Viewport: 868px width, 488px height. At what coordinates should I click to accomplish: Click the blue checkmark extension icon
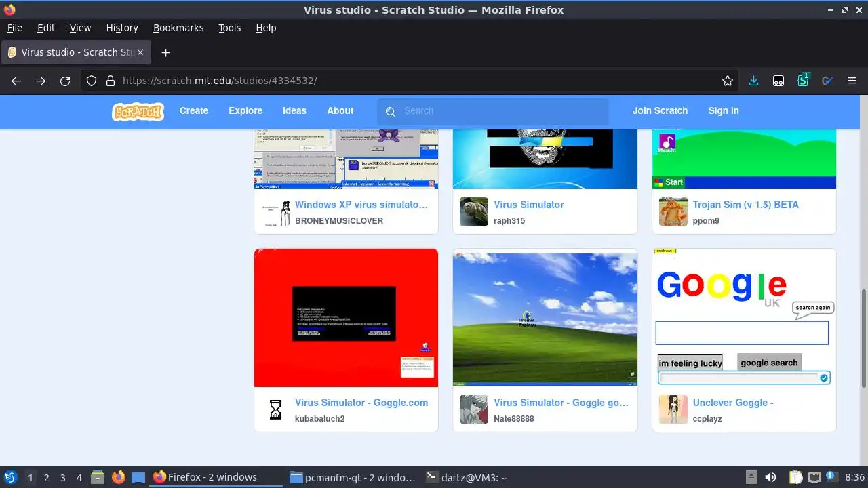(827, 81)
